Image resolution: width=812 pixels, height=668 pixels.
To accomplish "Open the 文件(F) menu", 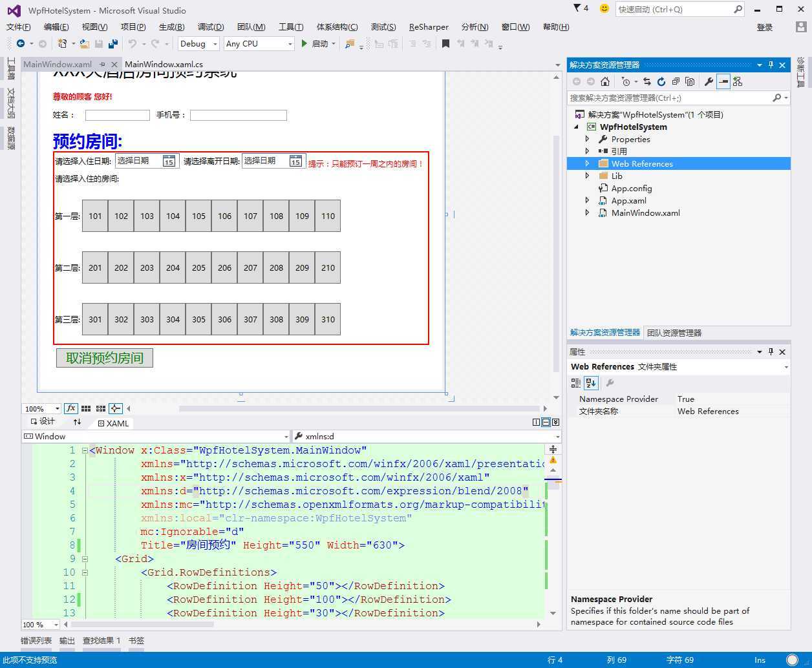I will point(19,26).
